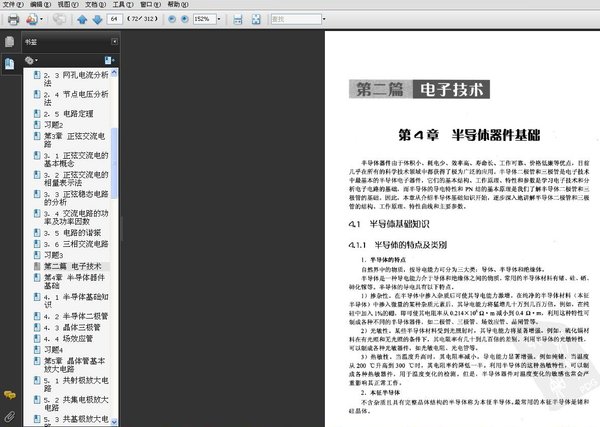Click the fit-page view icon
The image size is (600, 427).
click(256, 19)
